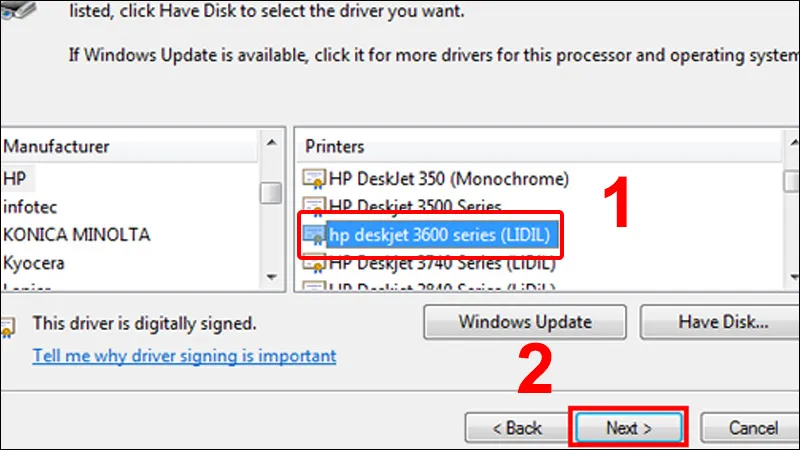
Task: Open the driver signing importance link
Action: pos(184,356)
